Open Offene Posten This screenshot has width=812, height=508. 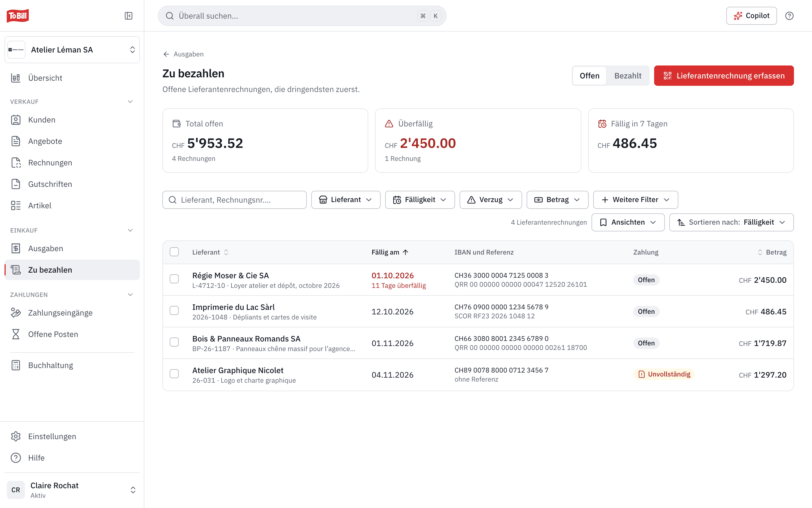tap(72, 334)
